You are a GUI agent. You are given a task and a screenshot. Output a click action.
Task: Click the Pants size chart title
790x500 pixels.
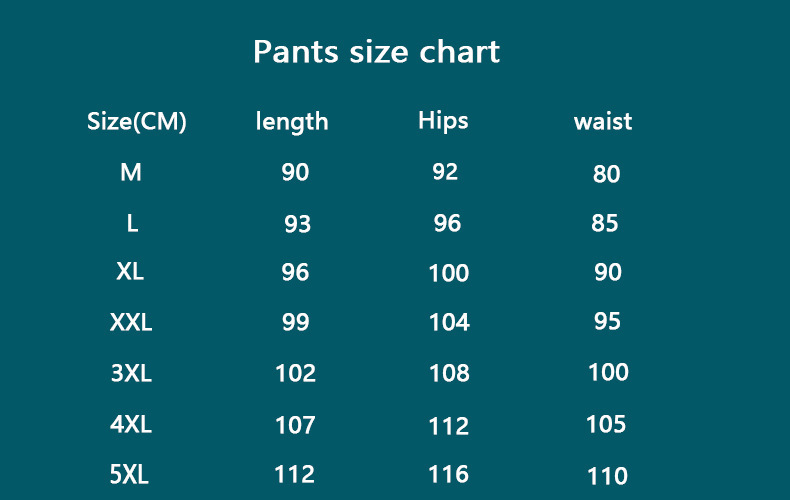[376, 51]
